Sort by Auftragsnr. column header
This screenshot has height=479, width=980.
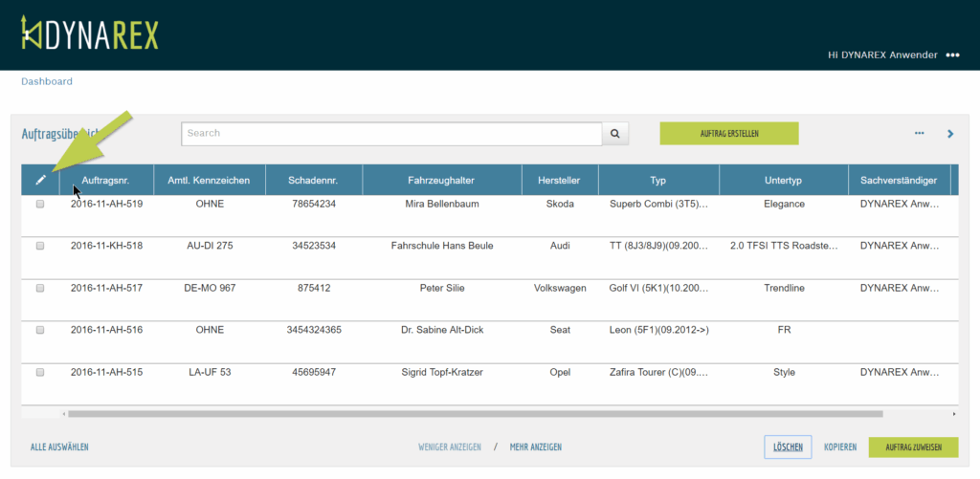click(106, 180)
